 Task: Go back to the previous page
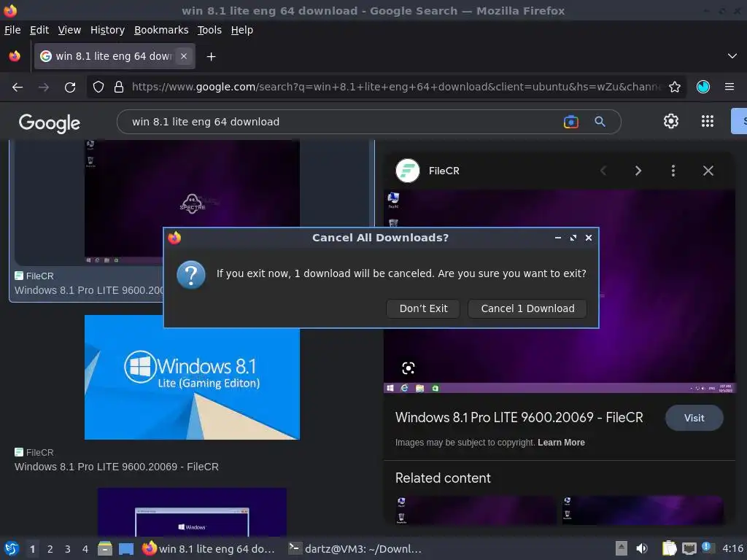click(18, 87)
